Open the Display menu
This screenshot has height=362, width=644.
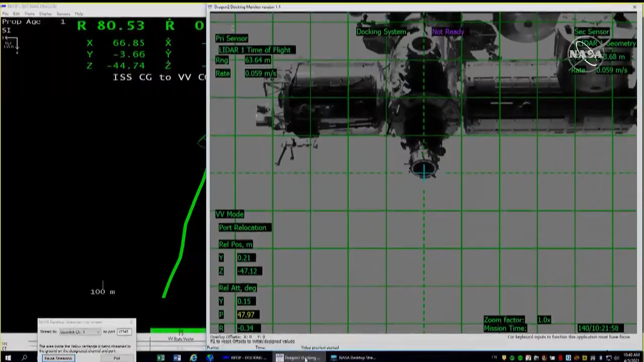coord(45,14)
